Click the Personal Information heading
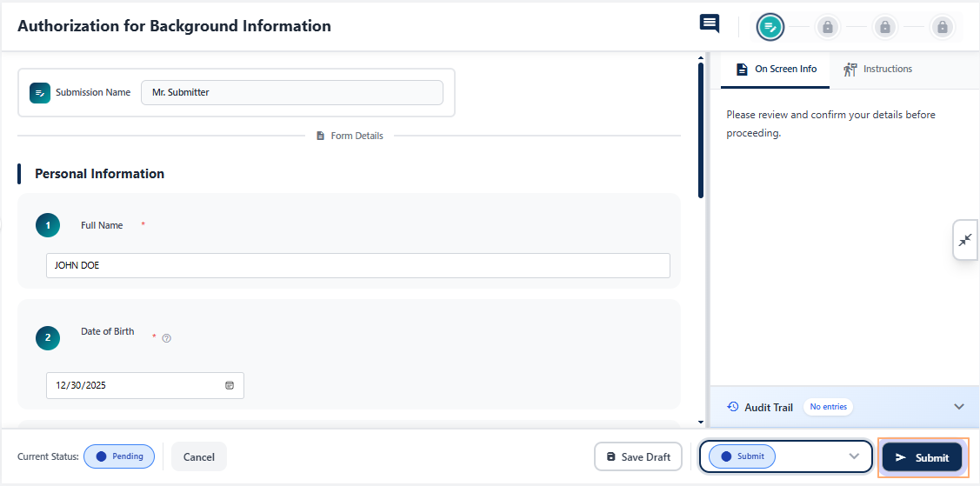Screen dimensions: 980x486 99,174
